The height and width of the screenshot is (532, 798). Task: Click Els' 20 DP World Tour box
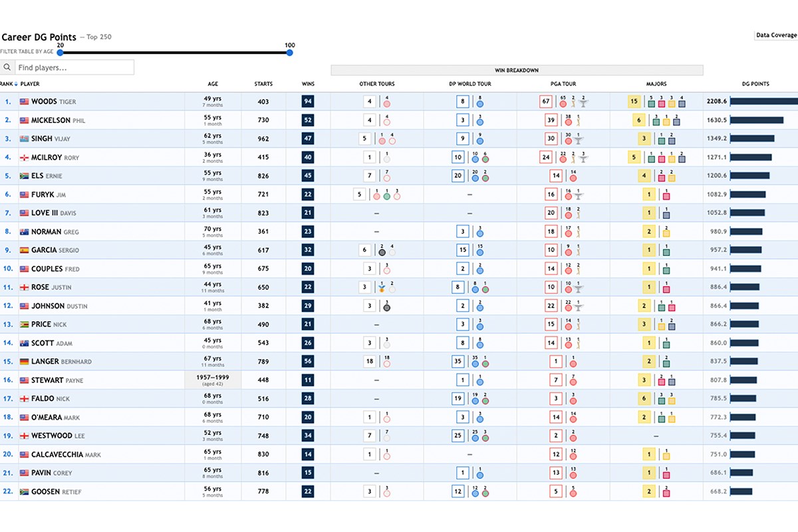point(458,176)
